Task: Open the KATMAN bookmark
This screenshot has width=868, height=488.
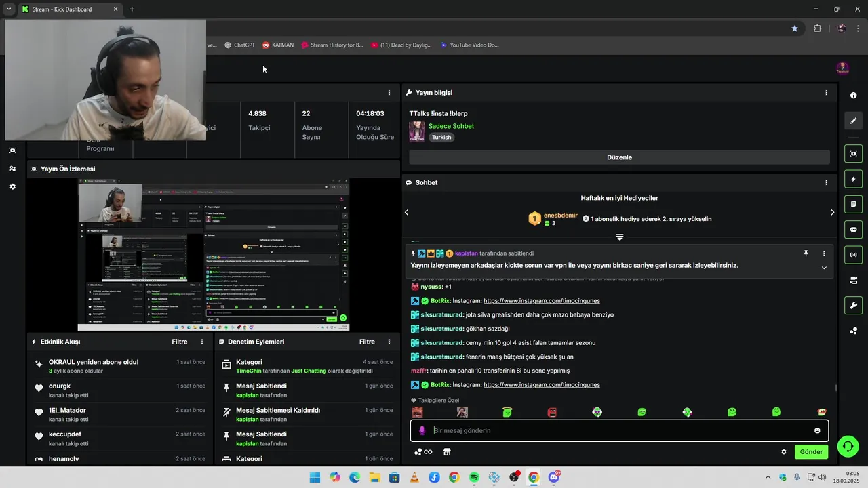Action: pyautogui.click(x=277, y=45)
